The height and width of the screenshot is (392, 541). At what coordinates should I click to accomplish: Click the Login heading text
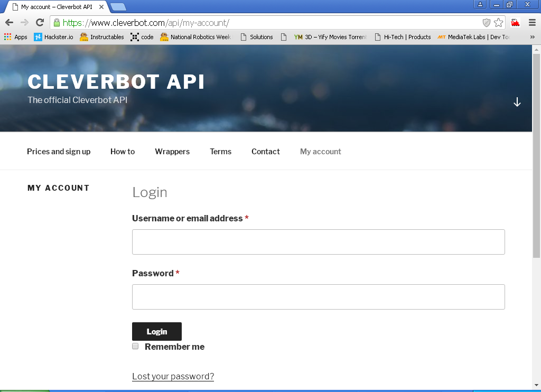(x=150, y=192)
